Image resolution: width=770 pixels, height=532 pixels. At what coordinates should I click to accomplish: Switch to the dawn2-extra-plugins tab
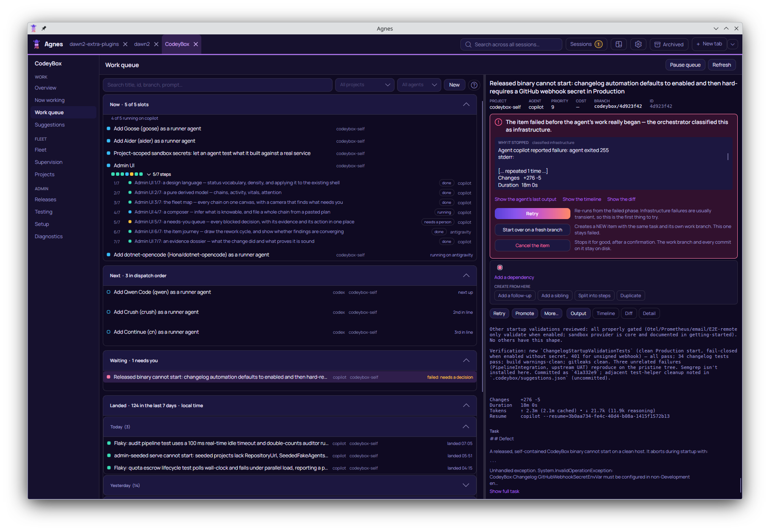point(94,44)
